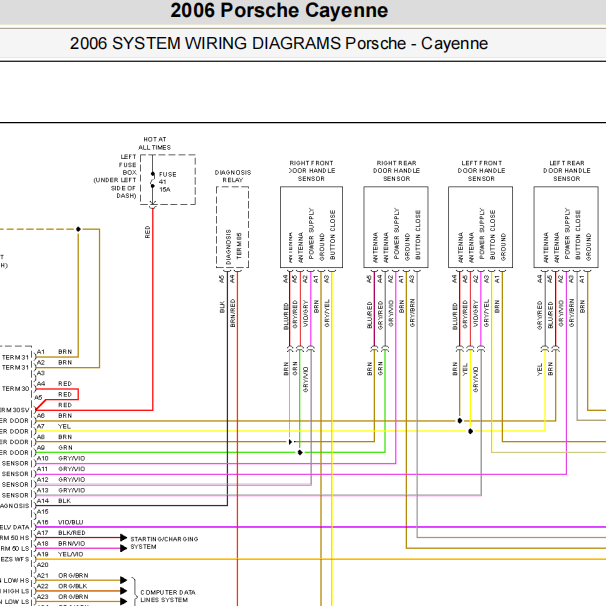606x606 pixels.
Task: Click the 'ORG/BRN' wire label at pin A23
Action: click(x=73, y=597)
